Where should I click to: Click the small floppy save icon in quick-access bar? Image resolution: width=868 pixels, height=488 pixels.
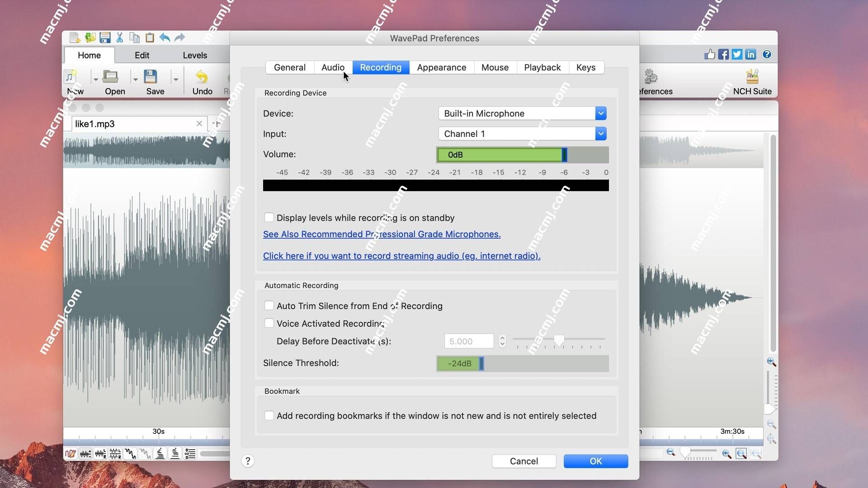[105, 38]
